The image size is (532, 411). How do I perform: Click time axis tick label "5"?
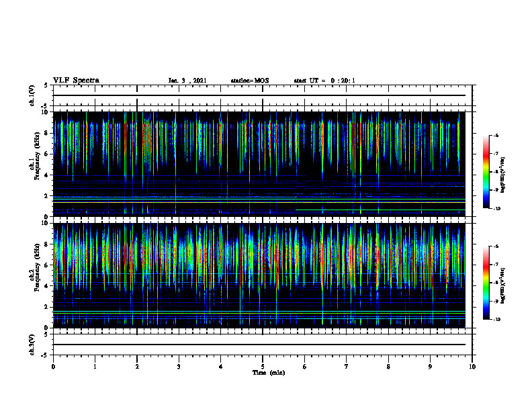[263, 367]
